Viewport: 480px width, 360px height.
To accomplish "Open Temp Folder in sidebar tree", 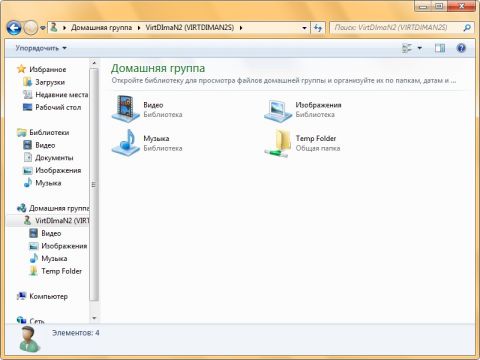I will click(x=61, y=271).
